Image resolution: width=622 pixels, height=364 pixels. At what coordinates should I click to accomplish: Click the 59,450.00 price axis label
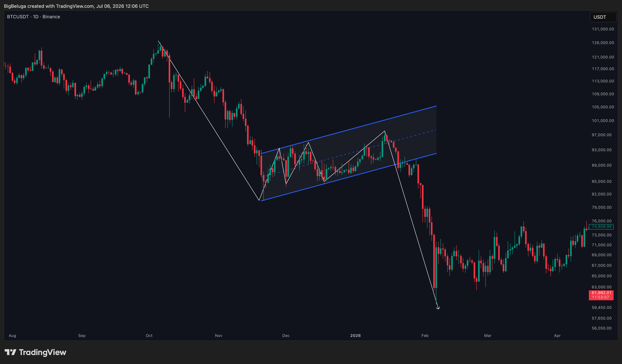point(602,307)
